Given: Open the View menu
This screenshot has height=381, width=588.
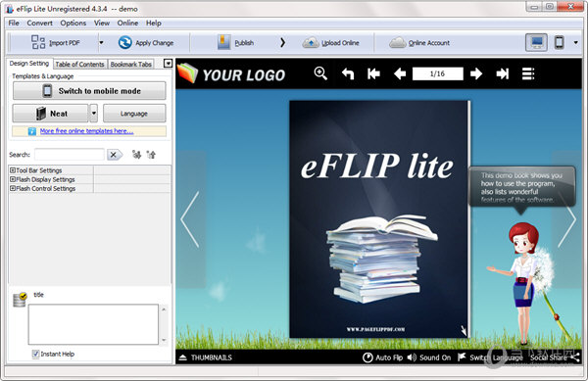Looking at the screenshot, I should (x=102, y=23).
